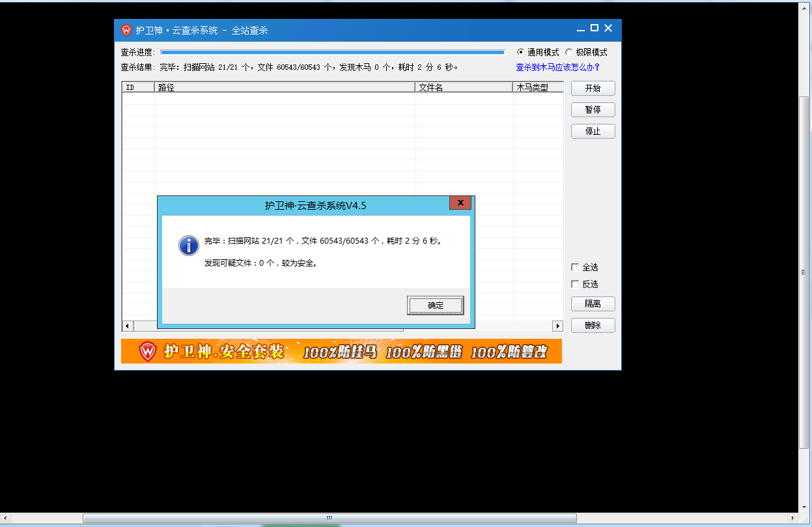Screen dimensions: 812x527
Task: Click the left arrow of the results list scrollbar
Action: click(x=127, y=326)
